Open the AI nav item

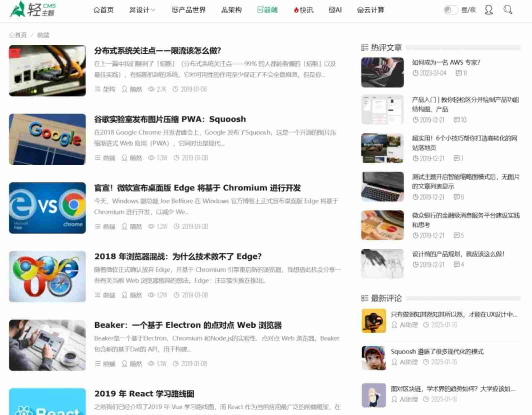click(x=335, y=10)
